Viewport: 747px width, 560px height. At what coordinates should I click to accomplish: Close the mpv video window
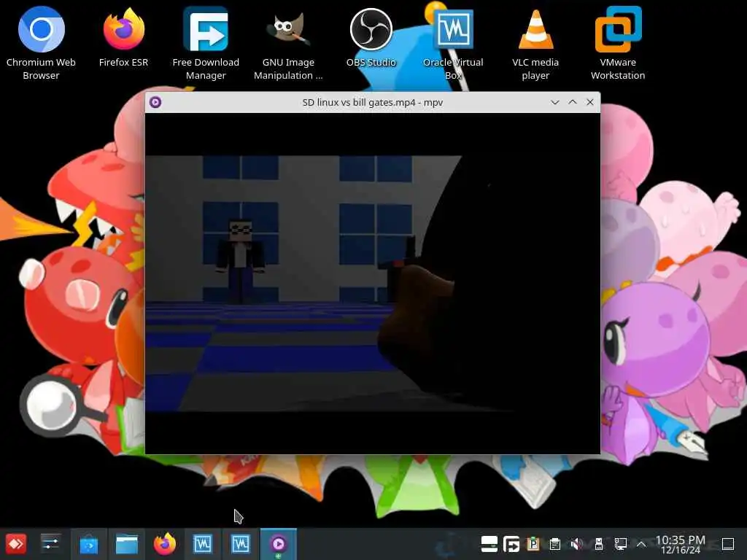pos(589,102)
